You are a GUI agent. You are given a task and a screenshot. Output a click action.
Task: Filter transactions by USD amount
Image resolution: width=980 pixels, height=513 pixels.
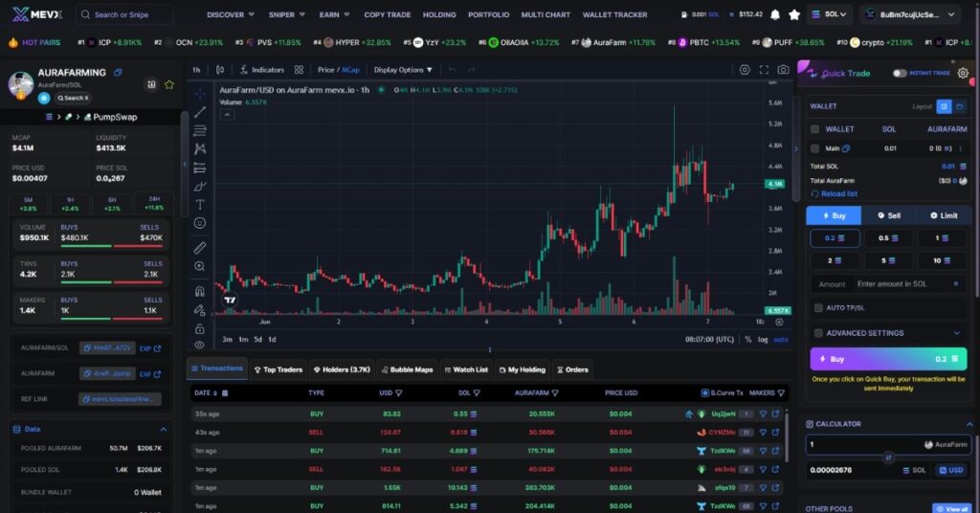399,393
